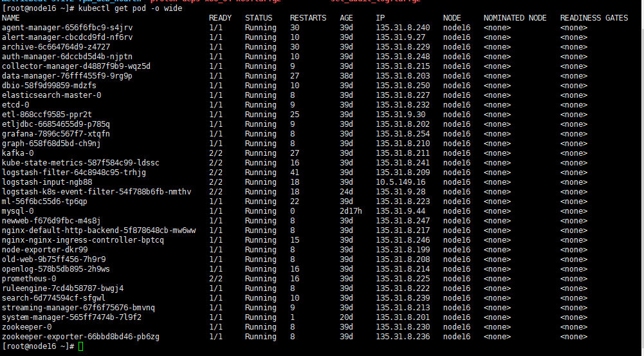Click pod name logstash-input-ngb88
Viewport: 644px width, 356px height.
(x=47, y=182)
